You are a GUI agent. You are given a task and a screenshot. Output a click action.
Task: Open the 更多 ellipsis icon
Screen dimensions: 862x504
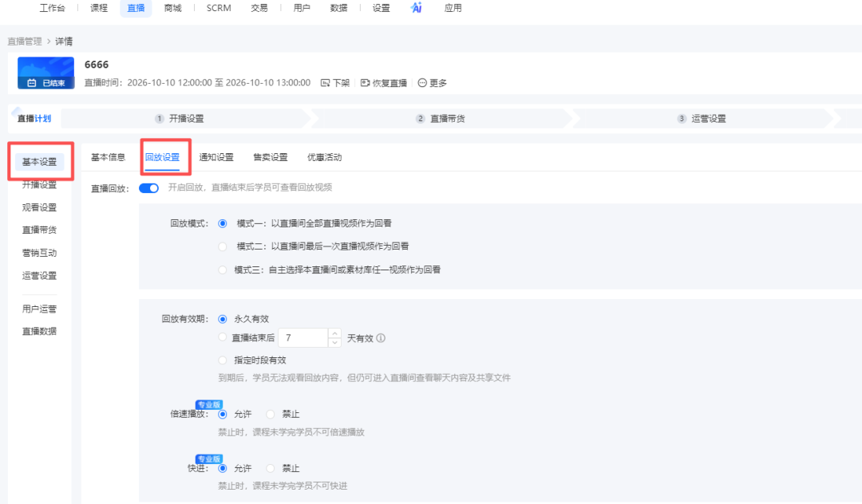click(x=422, y=83)
